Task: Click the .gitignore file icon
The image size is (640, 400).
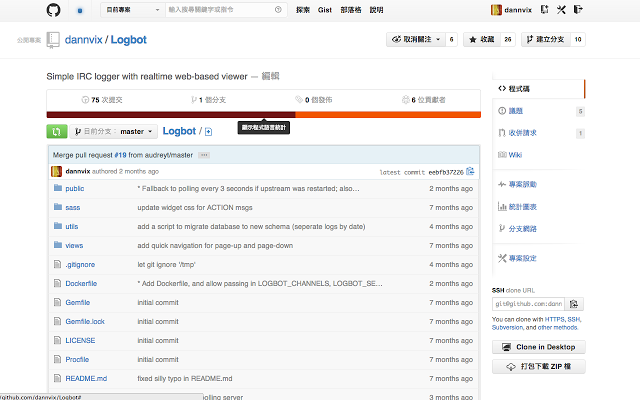Action: pyautogui.click(x=58, y=264)
